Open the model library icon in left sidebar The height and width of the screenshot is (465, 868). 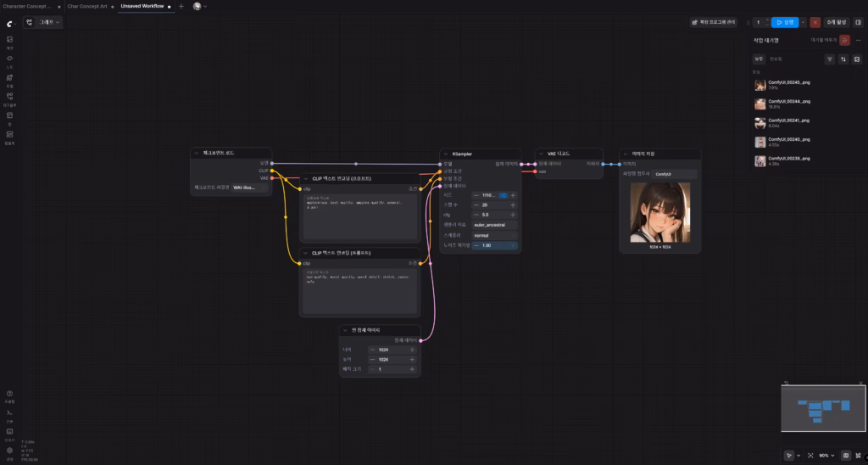click(x=9, y=78)
